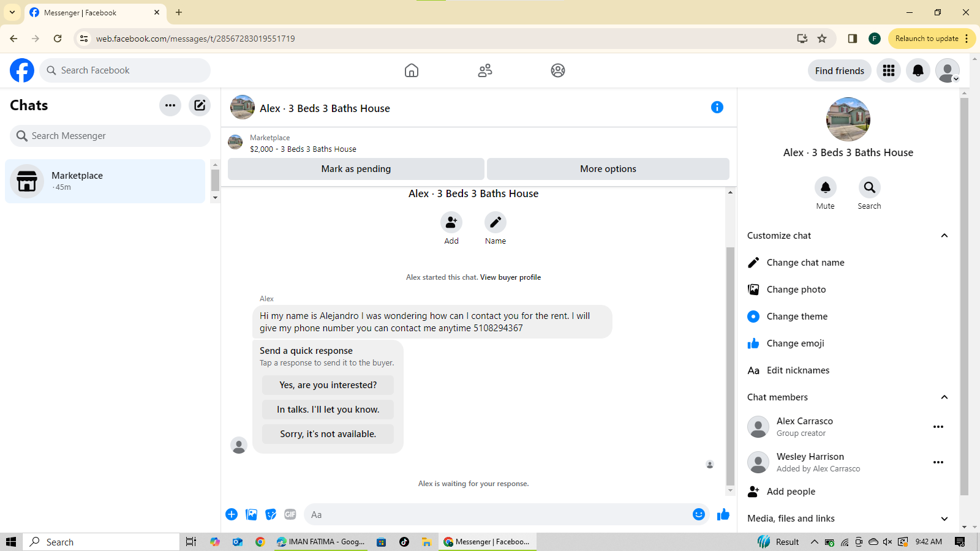Open View buyer profile link
This screenshot has width=980, height=551.
510,277
